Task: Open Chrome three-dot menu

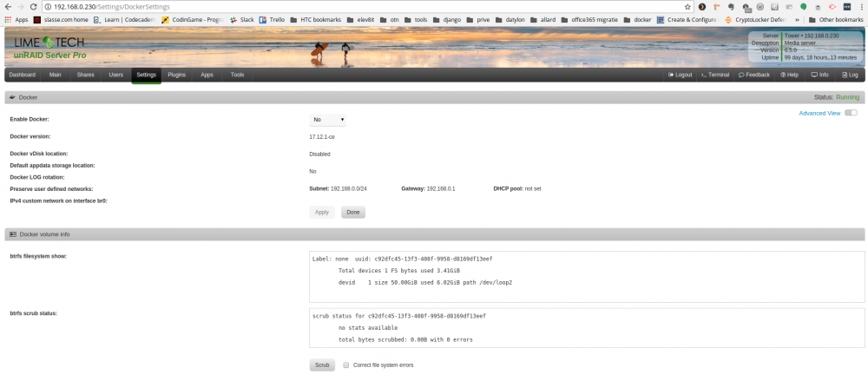Action: pyautogui.click(x=861, y=7)
